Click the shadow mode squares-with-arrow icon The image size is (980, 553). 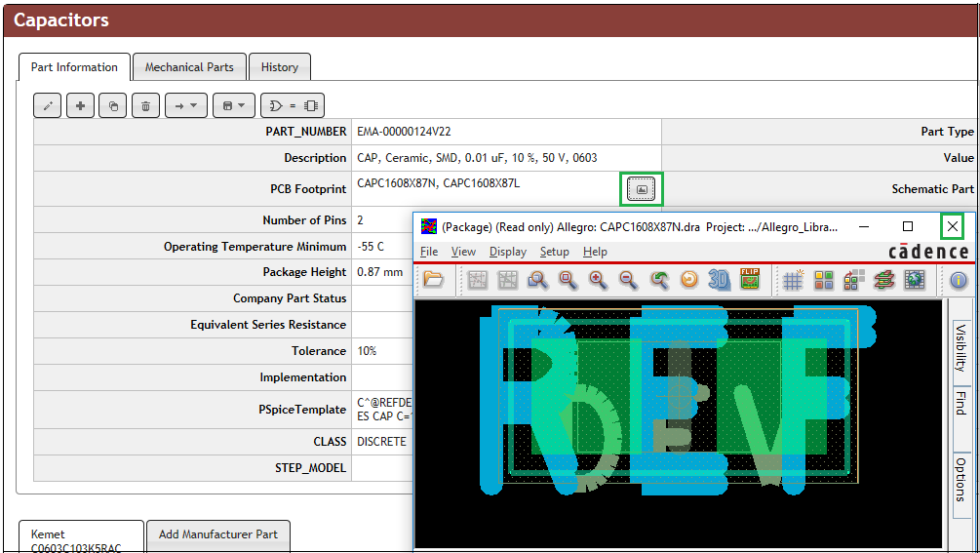point(854,280)
